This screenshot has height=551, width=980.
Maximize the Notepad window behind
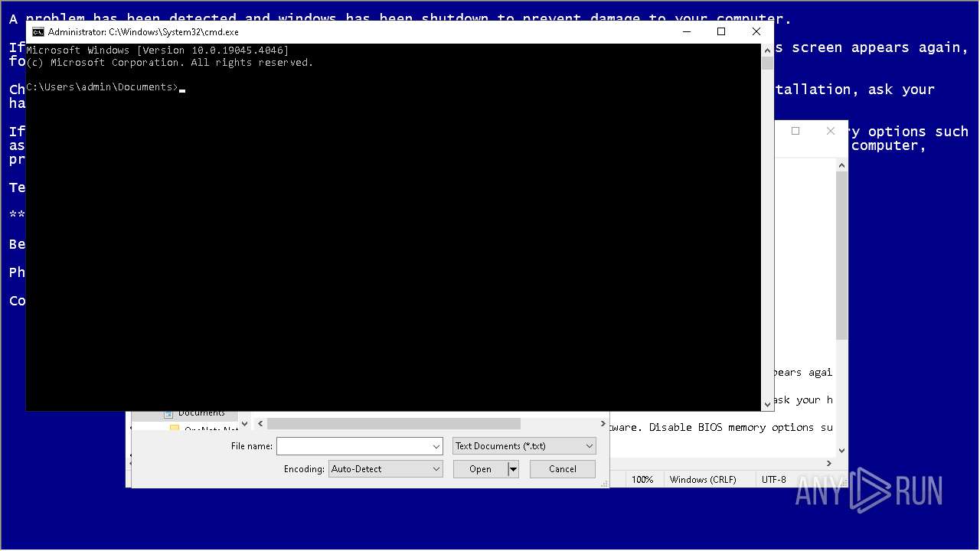click(795, 131)
